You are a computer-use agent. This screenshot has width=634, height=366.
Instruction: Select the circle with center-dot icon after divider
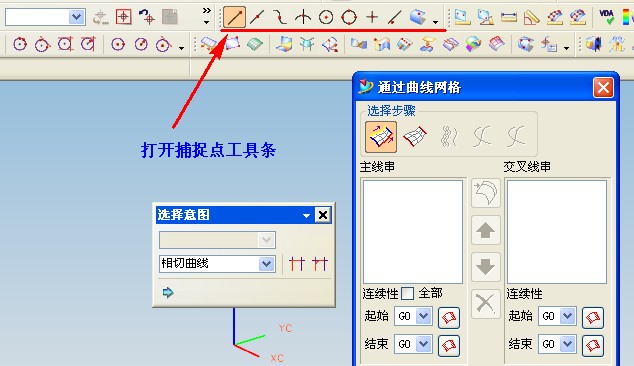coord(118,44)
